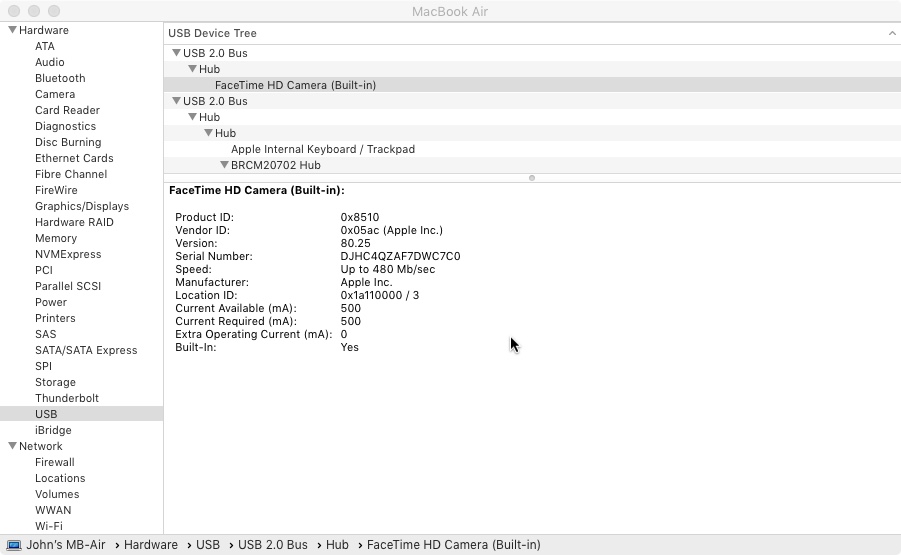Collapse the Hardware section triangle
This screenshot has height=555, width=901.
pos(12,30)
